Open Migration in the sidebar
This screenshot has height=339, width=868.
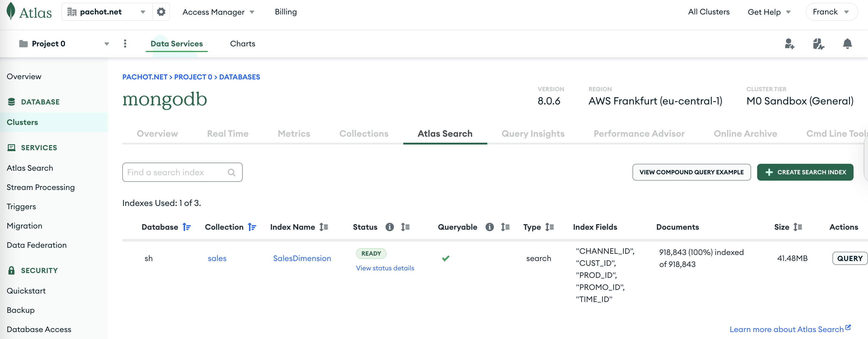click(24, 226)
